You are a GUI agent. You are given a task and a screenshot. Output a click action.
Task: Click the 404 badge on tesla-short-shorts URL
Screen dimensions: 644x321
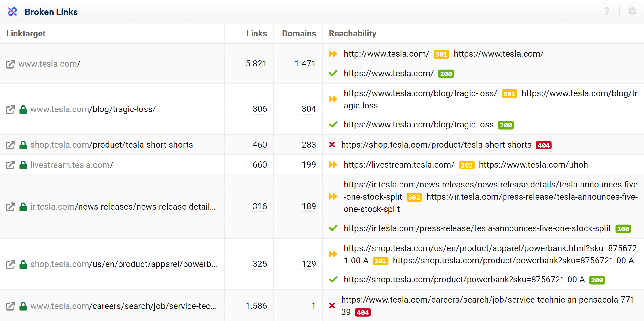(x=544, y=145)
